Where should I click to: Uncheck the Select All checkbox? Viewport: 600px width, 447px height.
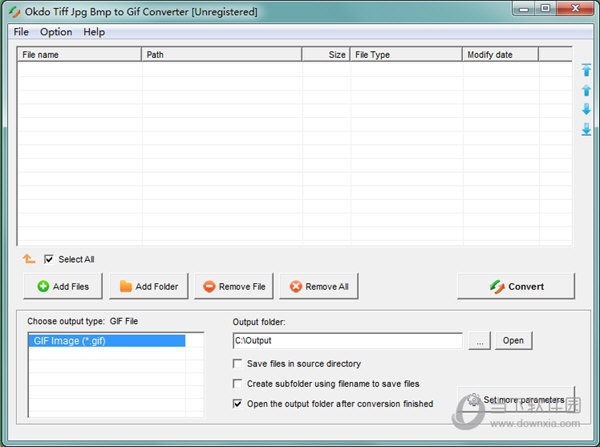pyautogui.click(x=49, y=259)
